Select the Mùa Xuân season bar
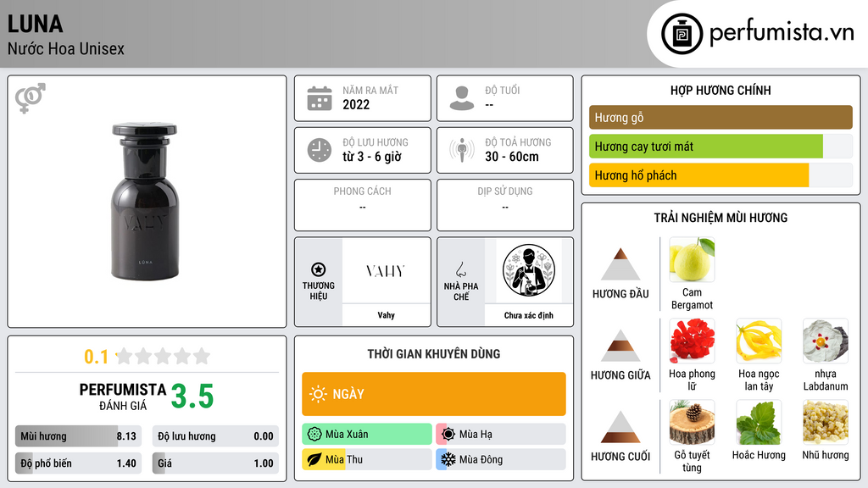 tap(367, 435)
